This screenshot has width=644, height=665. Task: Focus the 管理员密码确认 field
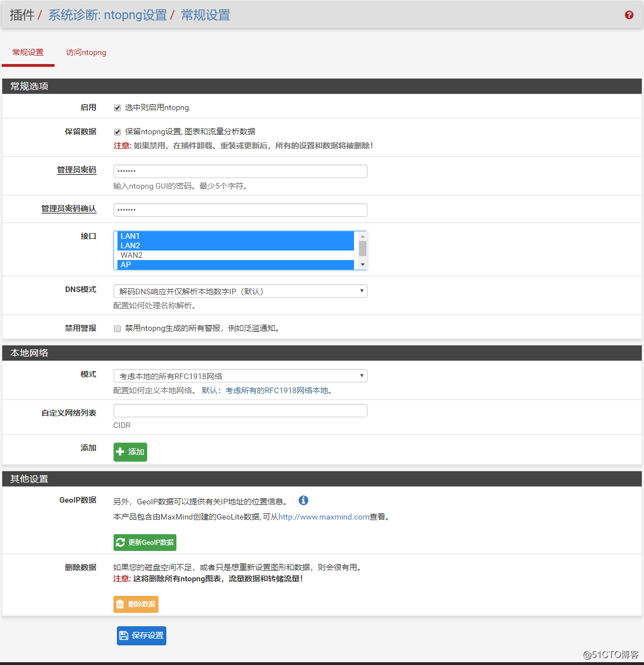pyautogui.click(x=240, y=210)
